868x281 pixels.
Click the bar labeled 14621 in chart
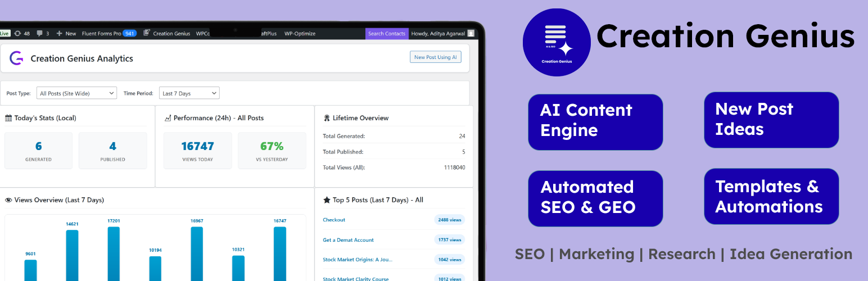pos(72,256)
